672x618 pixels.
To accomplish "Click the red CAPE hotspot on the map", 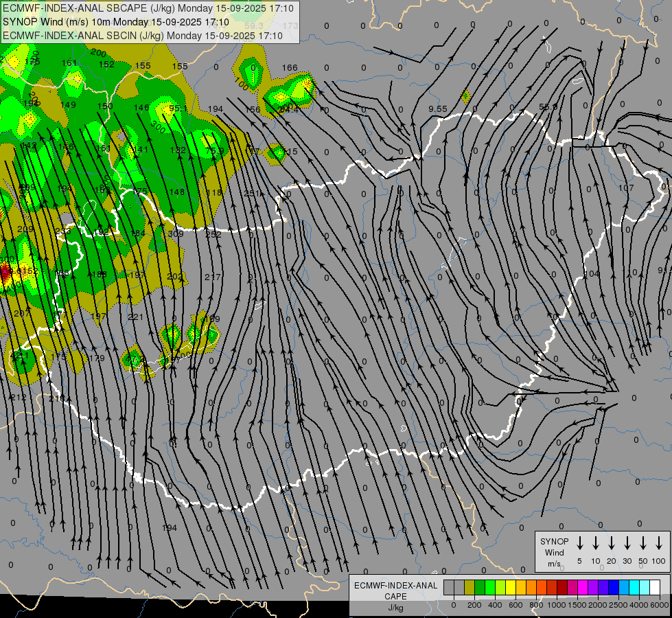I will [5, 273].
